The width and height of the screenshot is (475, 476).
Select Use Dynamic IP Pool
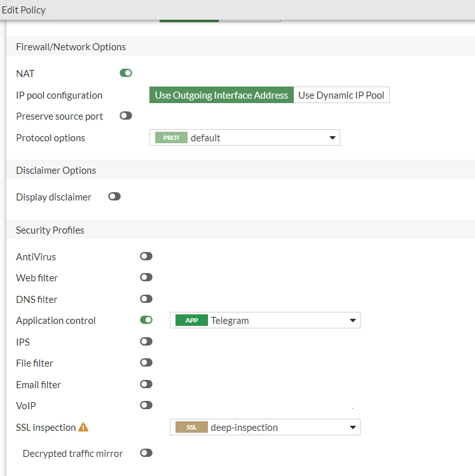point(341,95)
